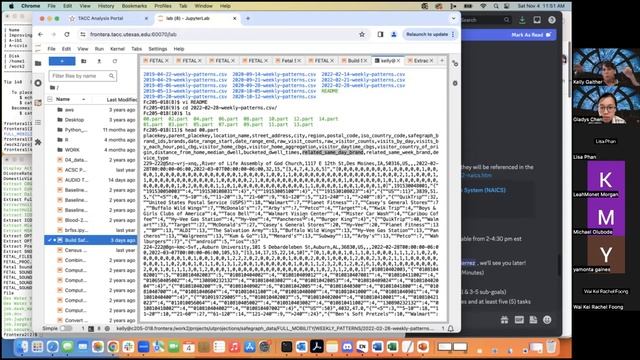This screenshot has height=360, width=640.
Task: Close the kelly@ terminal tab
Action: point(398,60)
